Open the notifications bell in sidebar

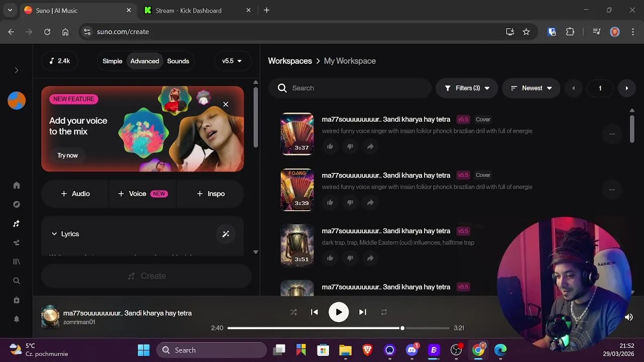(x=17, y=319)
